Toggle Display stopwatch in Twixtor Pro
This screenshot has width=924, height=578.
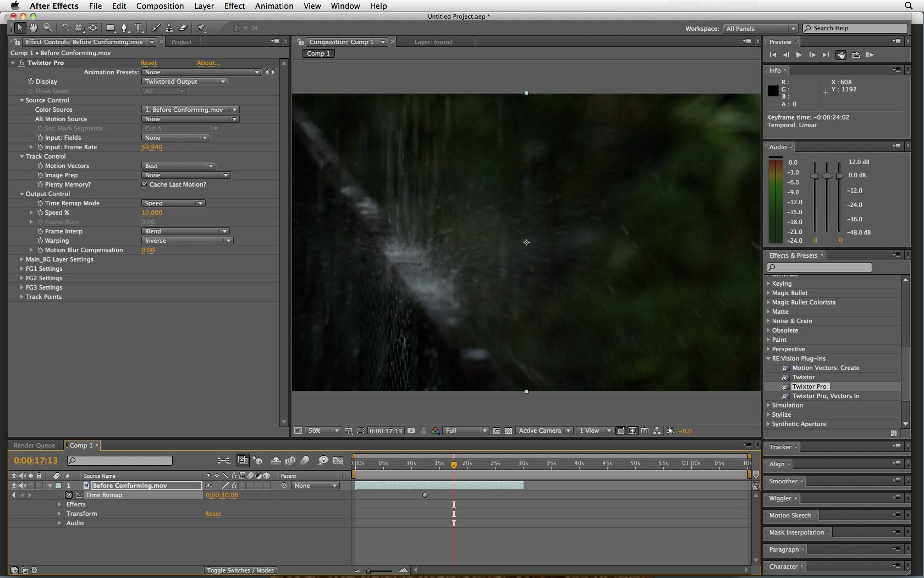coord(31,81)
